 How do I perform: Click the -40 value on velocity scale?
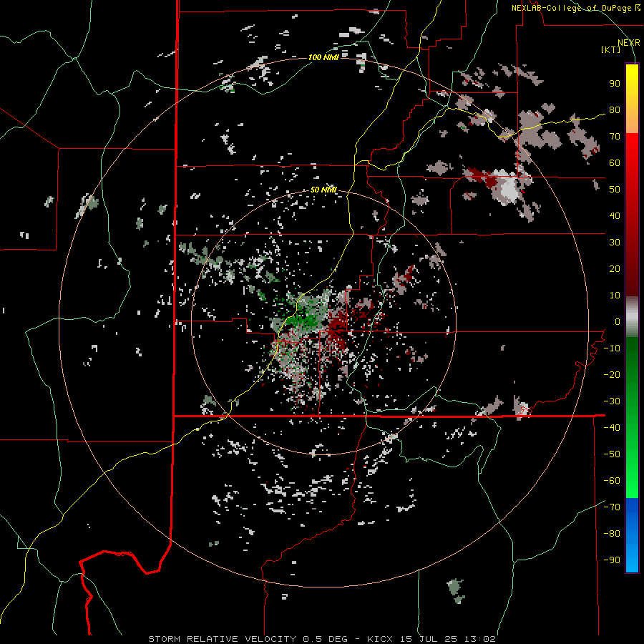pyautogui.click(x=612, y=428)
